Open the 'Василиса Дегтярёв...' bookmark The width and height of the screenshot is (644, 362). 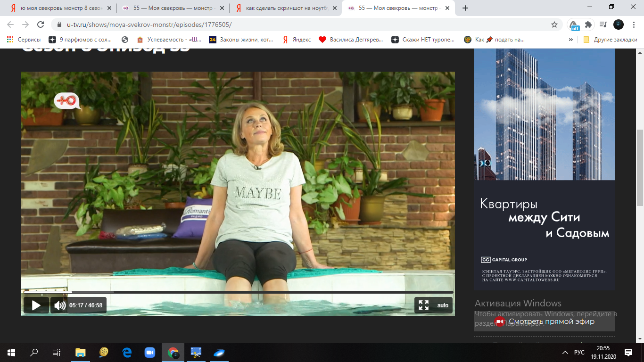[x=351, y=40]
